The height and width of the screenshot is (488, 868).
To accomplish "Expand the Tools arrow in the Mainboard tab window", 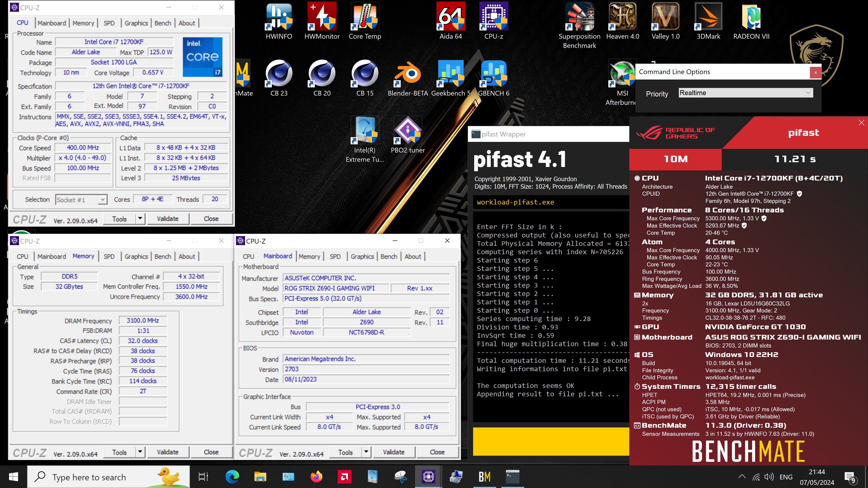I will click(x=366, y=452).
